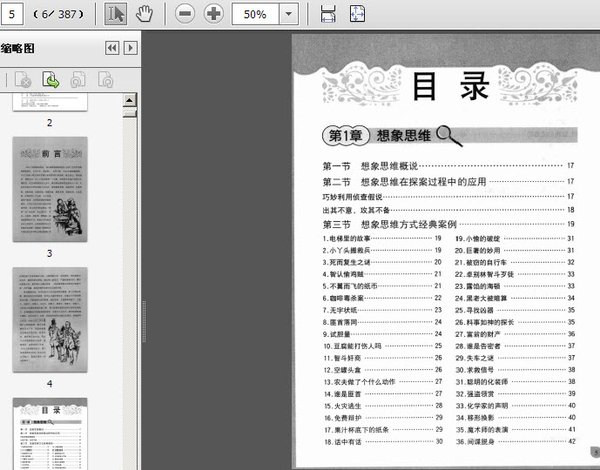Open page 3 thumbnail
This screenshot has width=600, height=470.
pyautogui.click(x=50, y=189)
